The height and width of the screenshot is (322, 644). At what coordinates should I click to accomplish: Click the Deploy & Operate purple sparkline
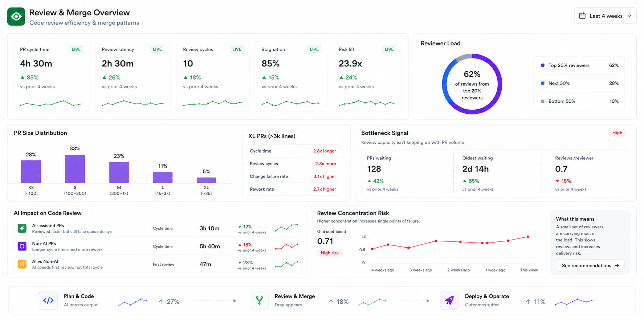pyautogui.click(x=574, y=302)
